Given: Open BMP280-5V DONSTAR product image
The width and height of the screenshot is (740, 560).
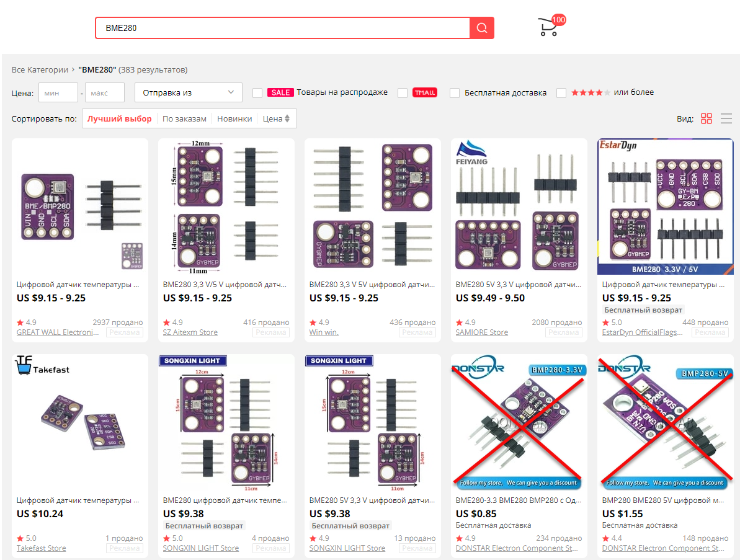Looking at the screenshot, I should (x=665, y=422).
